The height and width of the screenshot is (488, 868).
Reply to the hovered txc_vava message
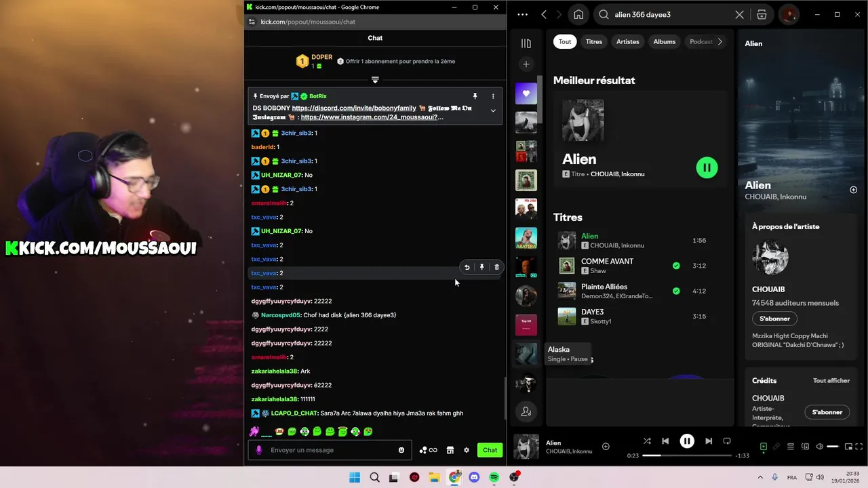pos(467,267)
